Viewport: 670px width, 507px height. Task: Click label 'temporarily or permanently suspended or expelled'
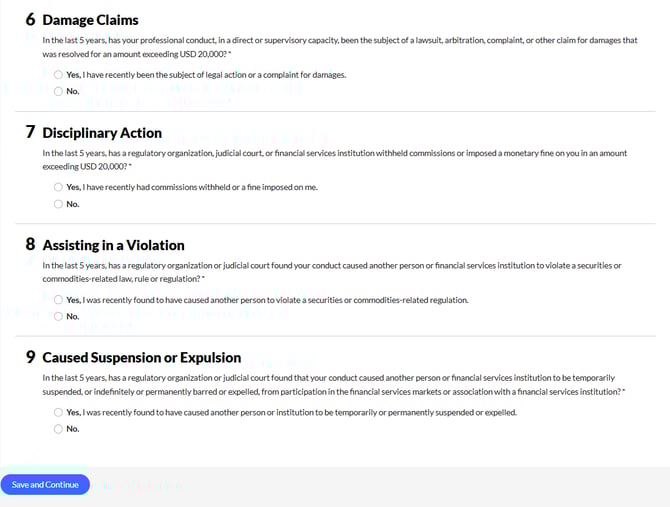(x=426, y=412)
